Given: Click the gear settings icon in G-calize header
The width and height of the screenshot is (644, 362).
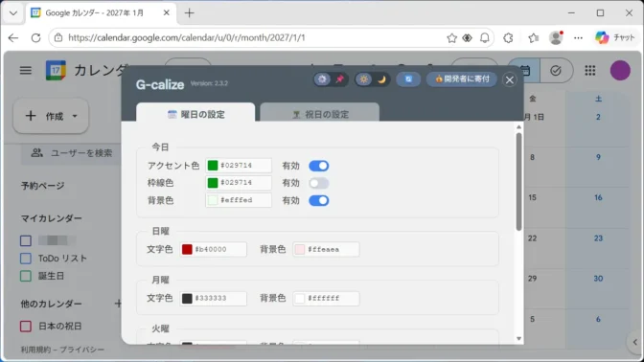Looking at the screenshot, I should click(322, 79).
